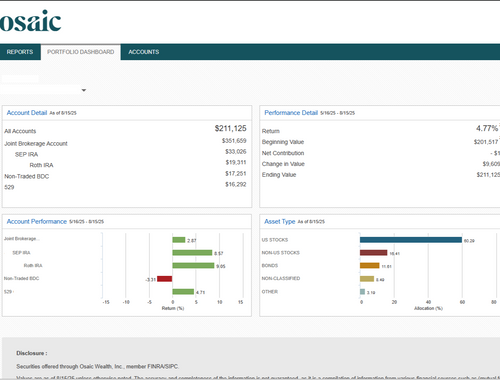
Task: Expand the account selector dropdown arrow
Action: tap(84, 90)
